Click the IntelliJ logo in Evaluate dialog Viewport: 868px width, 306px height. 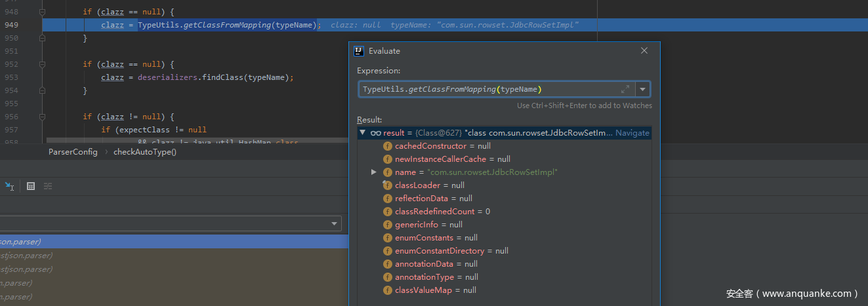(359, 51)
